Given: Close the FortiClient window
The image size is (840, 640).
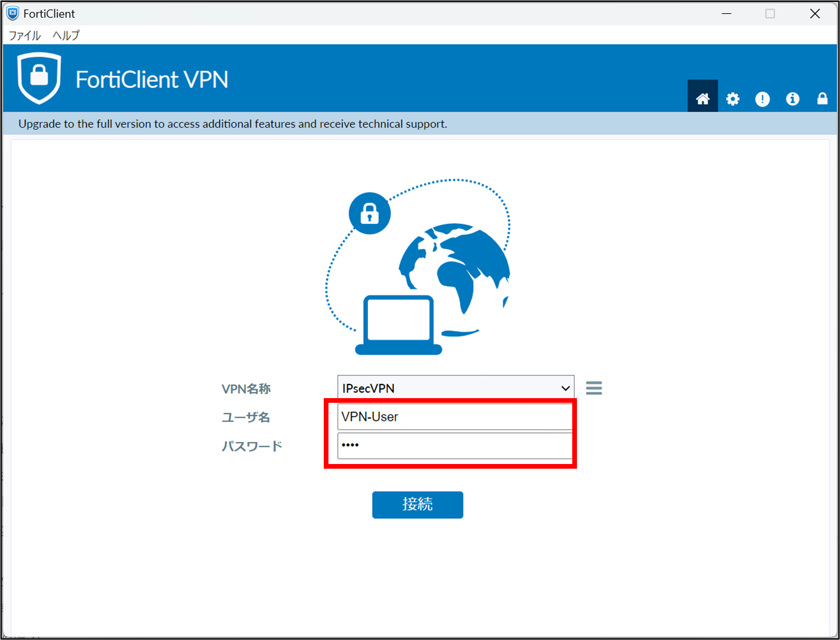Looking at the screenshot, I should pyautogui.click(x=815, y=14).
